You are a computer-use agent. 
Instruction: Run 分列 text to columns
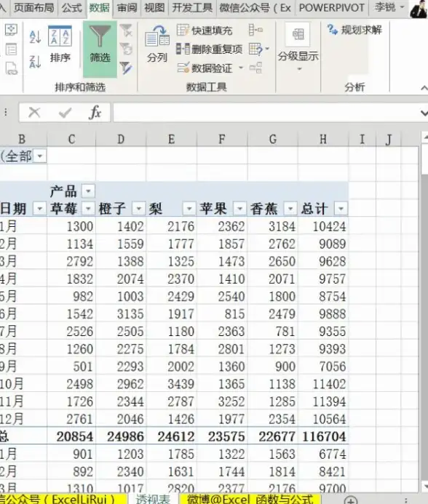(156, 44)
